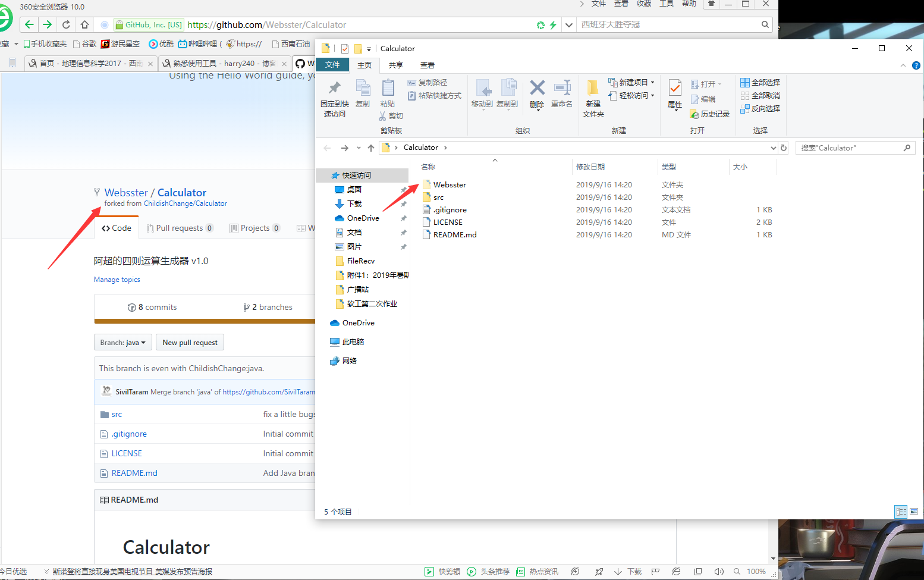924x580 pixels.
Task: Click the browser search magnifier icon
Action: (x=765, y=24)
